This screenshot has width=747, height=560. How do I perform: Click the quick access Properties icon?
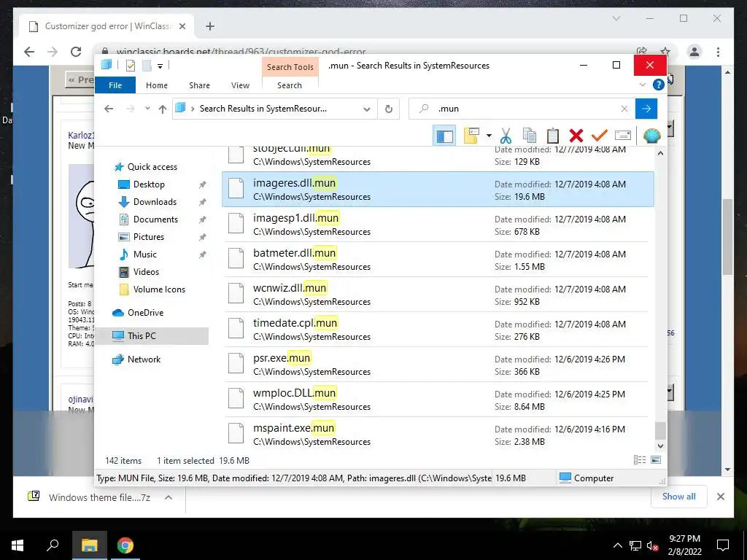130,66
